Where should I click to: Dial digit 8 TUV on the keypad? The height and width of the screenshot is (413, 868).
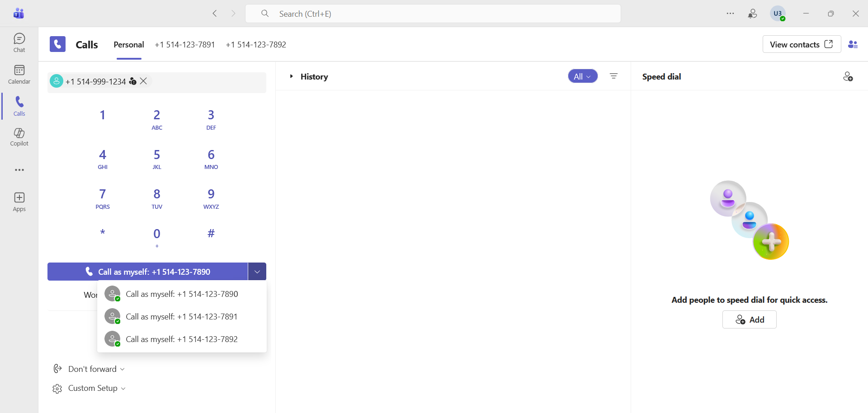coord(157,199)
